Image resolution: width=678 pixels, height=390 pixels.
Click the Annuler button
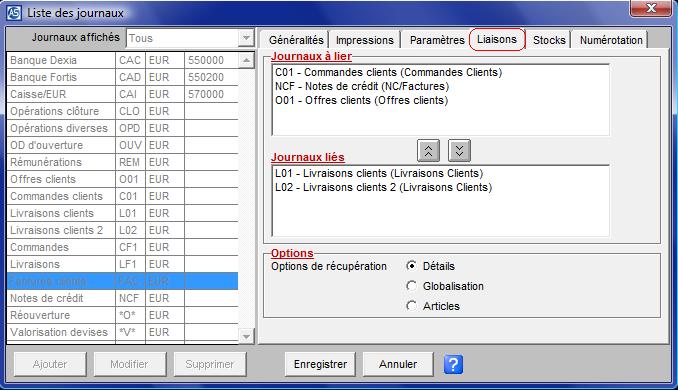click(398, 364)
